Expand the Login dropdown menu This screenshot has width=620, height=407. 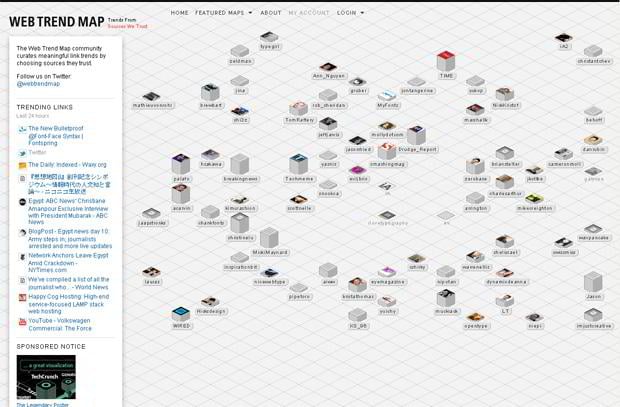coord(350,13)
